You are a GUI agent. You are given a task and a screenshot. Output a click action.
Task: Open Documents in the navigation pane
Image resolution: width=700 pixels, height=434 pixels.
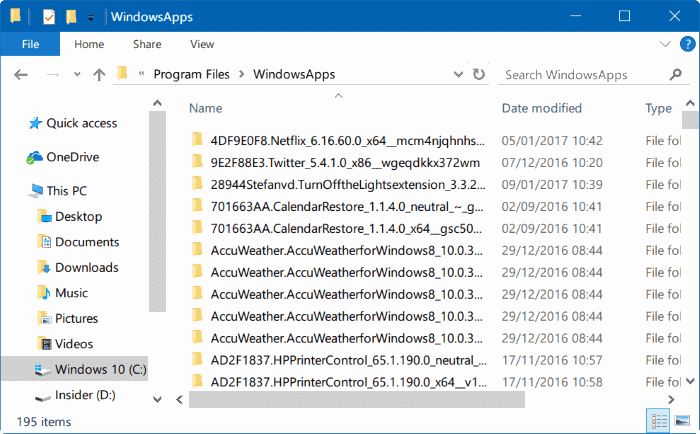79,242
